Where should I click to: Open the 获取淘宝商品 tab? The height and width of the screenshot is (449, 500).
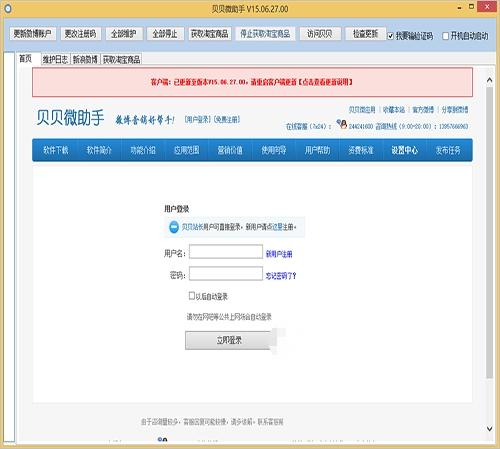coord(121,59)
